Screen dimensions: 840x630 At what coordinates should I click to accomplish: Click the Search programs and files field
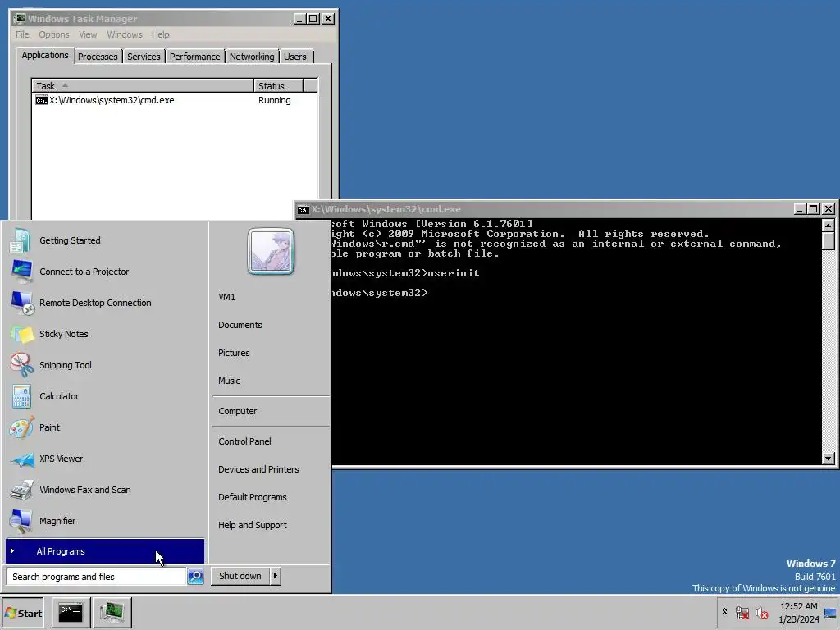(97, 577)
